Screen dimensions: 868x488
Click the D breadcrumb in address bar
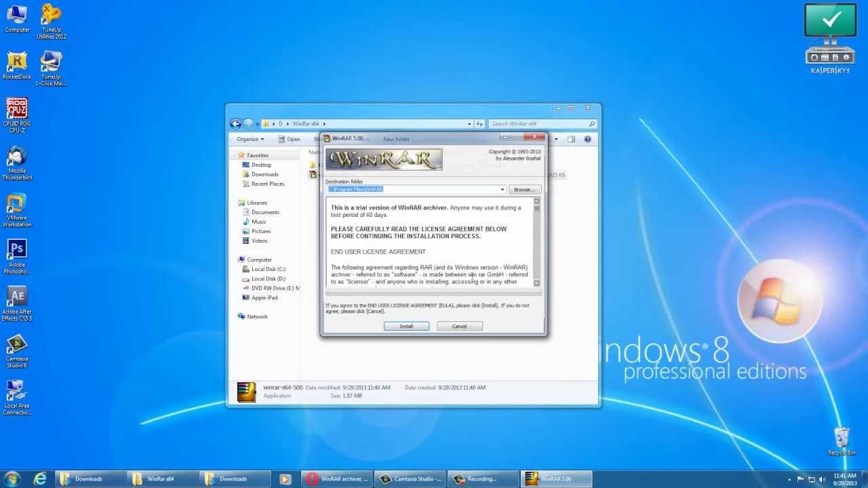[x=280, y=124]
